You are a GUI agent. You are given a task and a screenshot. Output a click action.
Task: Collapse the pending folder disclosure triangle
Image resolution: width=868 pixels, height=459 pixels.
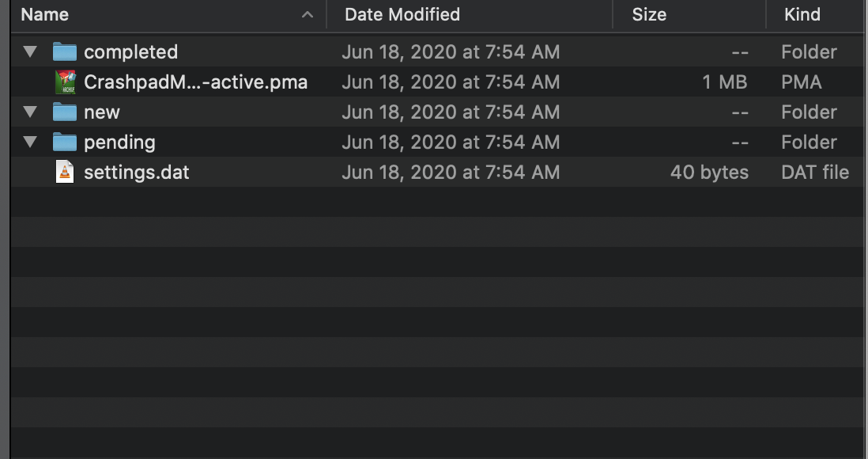(30, 142)
